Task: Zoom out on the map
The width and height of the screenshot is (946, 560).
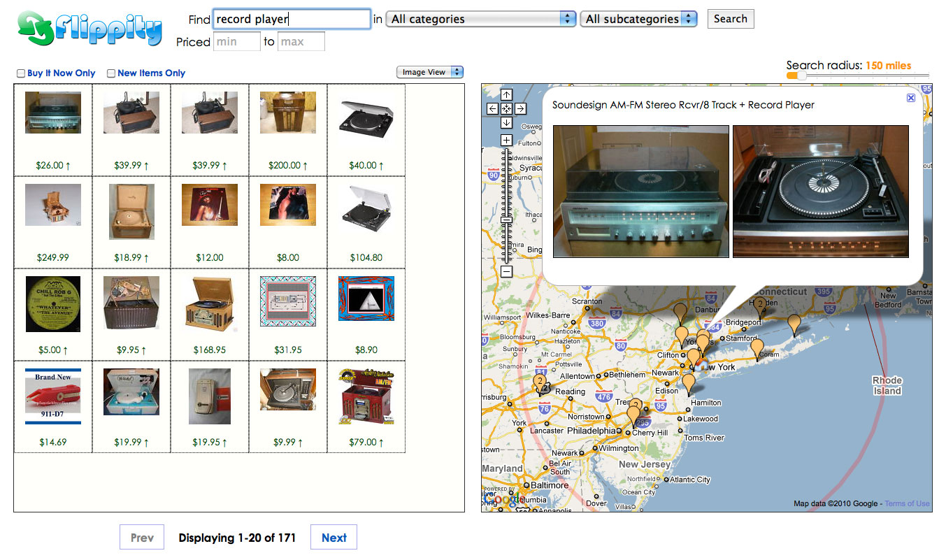Action: [507, 271]
